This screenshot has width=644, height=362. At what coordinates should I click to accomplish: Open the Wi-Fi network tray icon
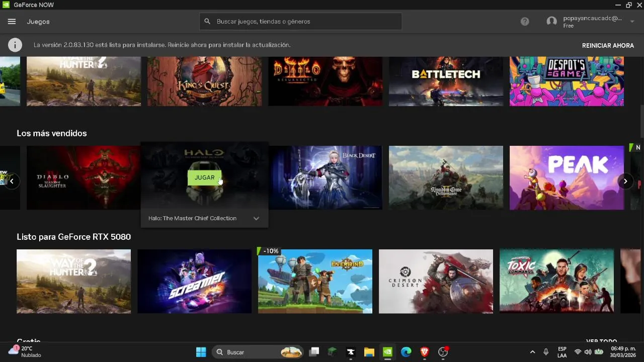[578, 352]
